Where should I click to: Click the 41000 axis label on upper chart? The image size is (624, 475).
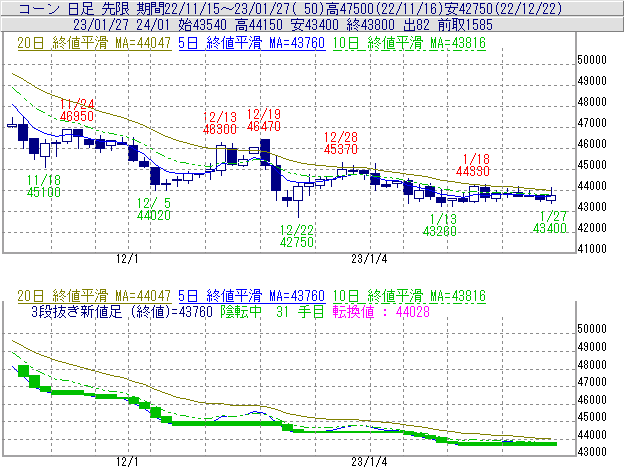pyautogui.click(x=592, y=249)
